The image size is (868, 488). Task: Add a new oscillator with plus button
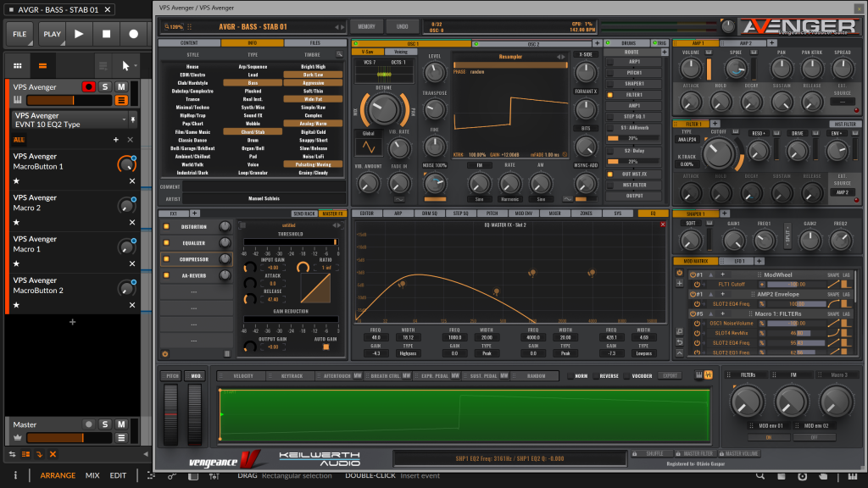[x=598, y=43]
